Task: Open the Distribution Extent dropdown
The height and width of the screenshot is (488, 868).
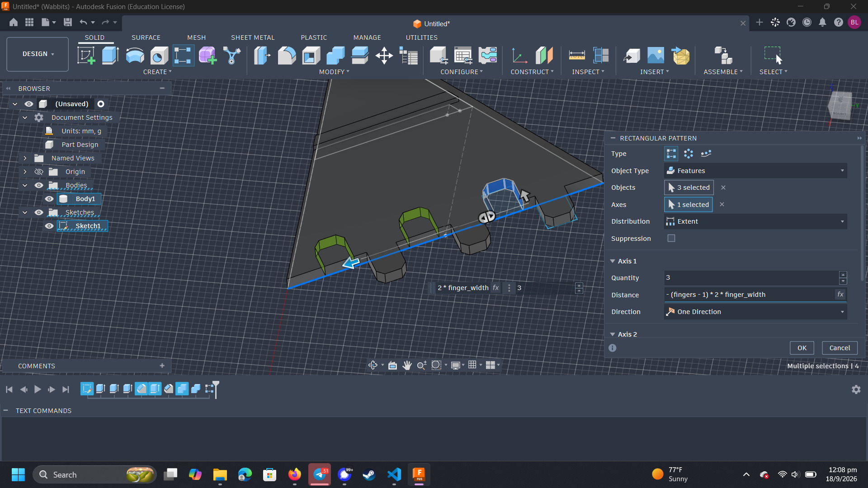Action: 755,221
